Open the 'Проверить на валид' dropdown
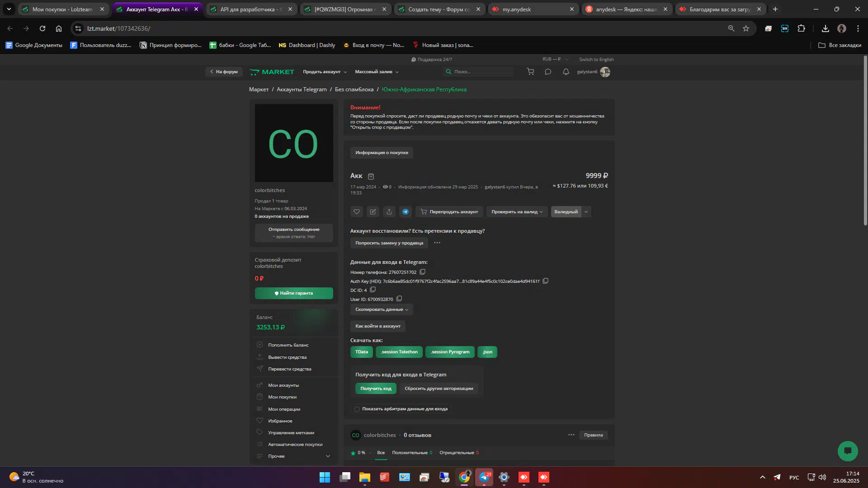Image resolution: width=868 pixels, height=488 pixels. pyautogui.click(x=517, y=211)
